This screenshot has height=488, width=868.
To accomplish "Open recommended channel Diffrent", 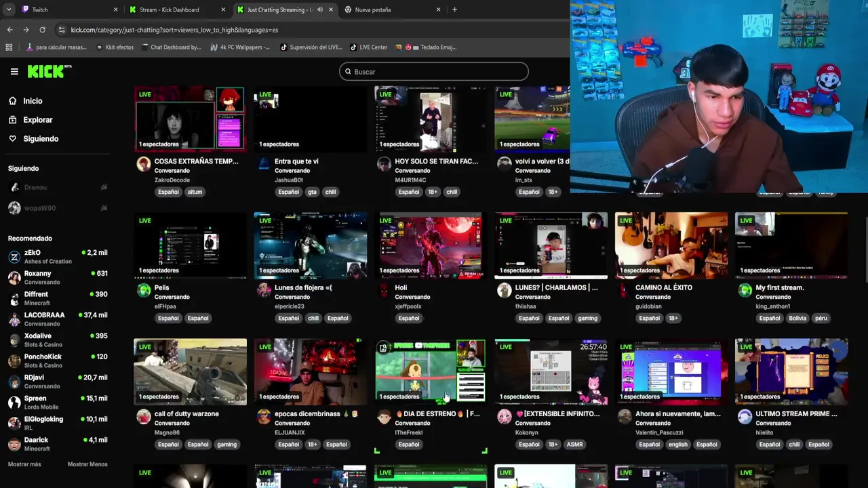I will pyautogui.click(x=58, y=299).
